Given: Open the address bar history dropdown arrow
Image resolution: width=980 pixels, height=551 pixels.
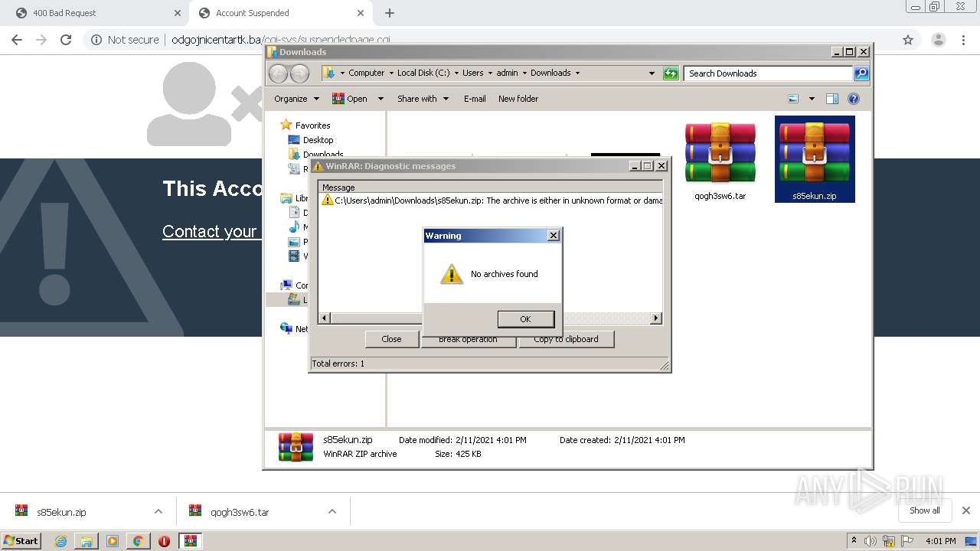Looking at the screenshot, I should coord(652,73).
